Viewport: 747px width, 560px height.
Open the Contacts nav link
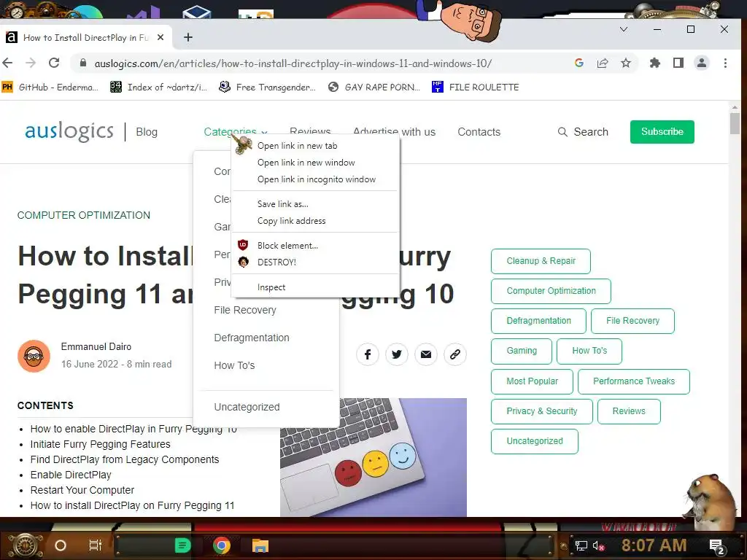pos(479,132)
